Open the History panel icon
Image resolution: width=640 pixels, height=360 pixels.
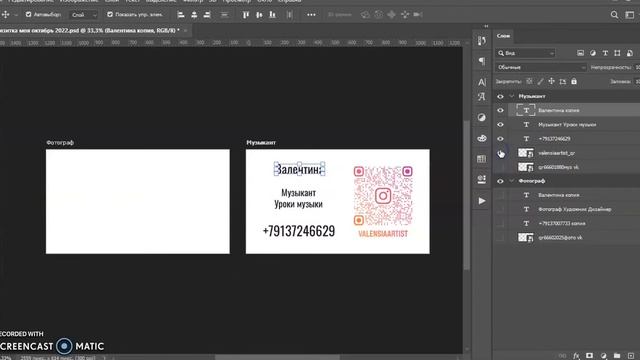[482, 40]
